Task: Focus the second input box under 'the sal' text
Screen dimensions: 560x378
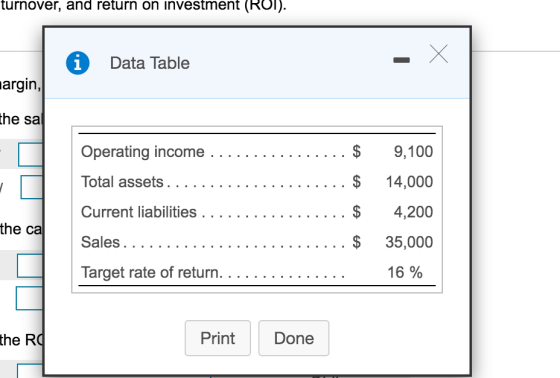Action: (32, 186)
